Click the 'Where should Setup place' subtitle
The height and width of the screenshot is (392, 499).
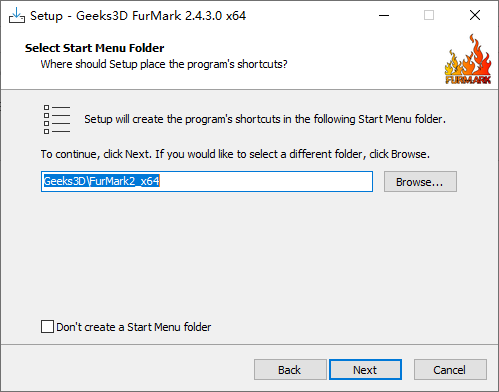point(164,64)
